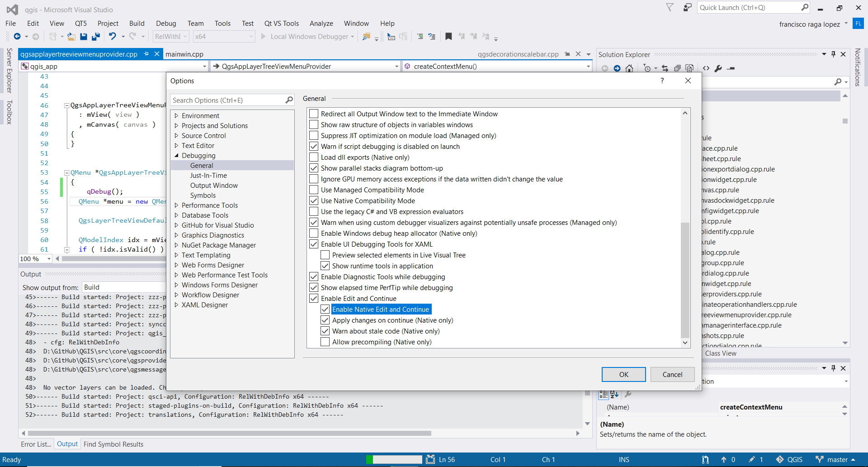Click the Find in Files toolbar icon
This screenshot has width=868, height=467.
pyautogui.click(x=366, y=37)
